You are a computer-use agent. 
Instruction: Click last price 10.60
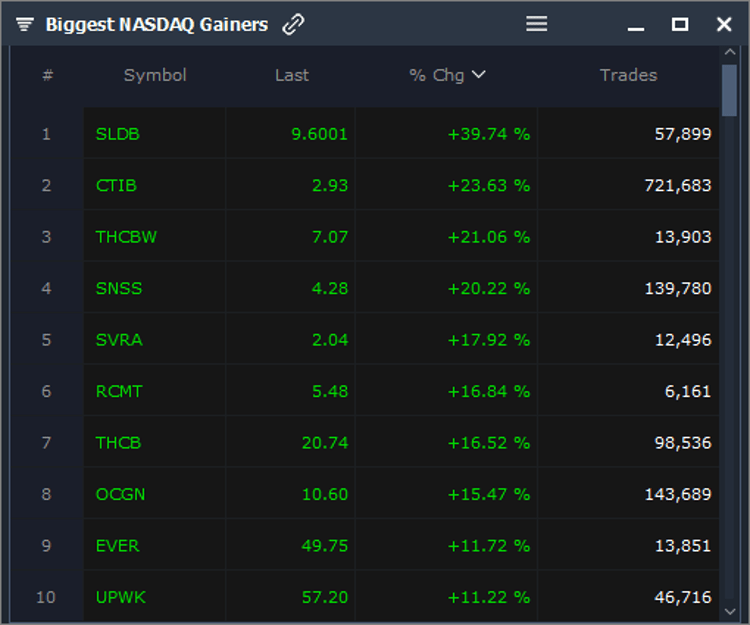tap(325, 494)
